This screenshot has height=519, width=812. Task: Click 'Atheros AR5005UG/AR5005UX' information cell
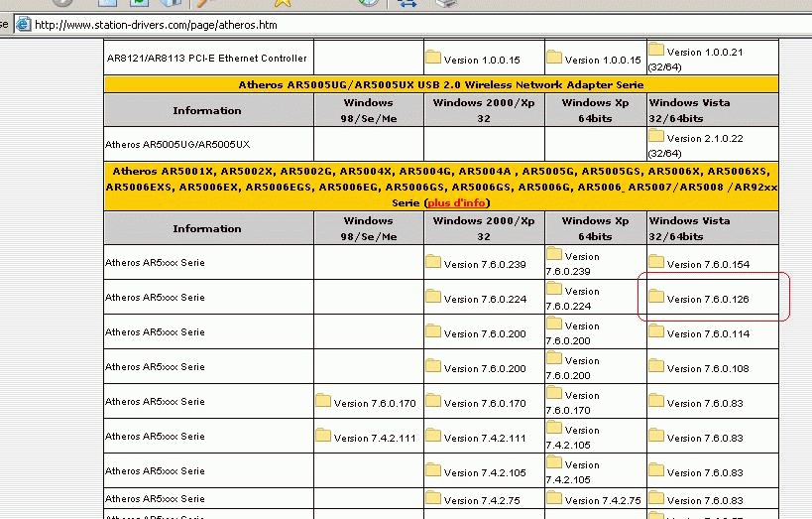[208, 144]
